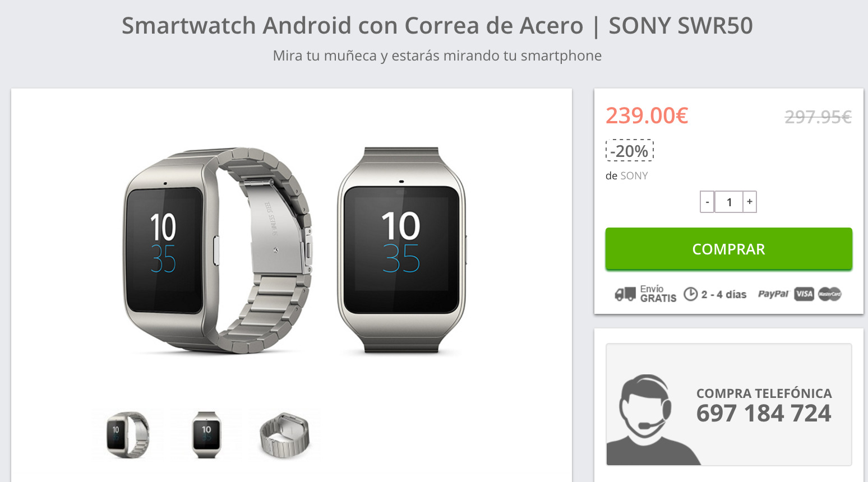The image size is (868, 482).
Task: Click the product title heading
Action: tap(437, 25)
